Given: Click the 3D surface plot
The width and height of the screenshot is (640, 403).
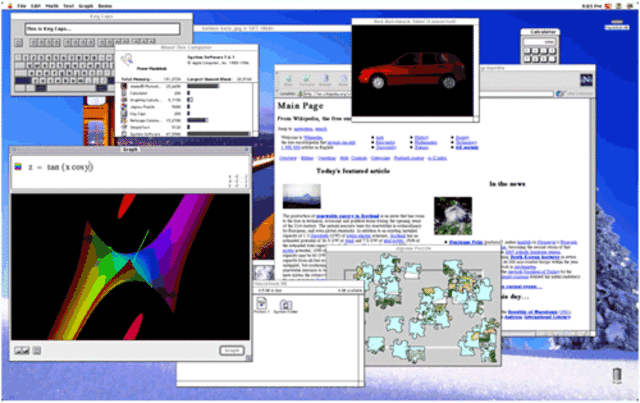Looking at the screenshot, I should point(130,267).
